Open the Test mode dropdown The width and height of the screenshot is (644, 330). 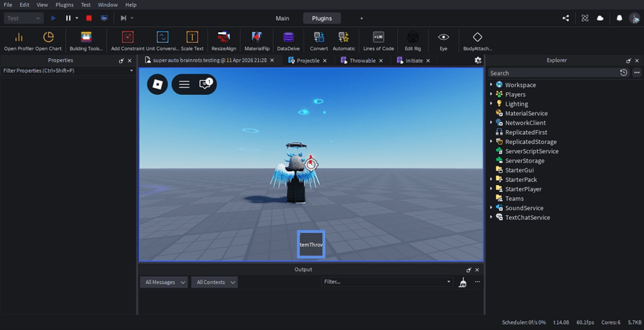click(24, 18)
